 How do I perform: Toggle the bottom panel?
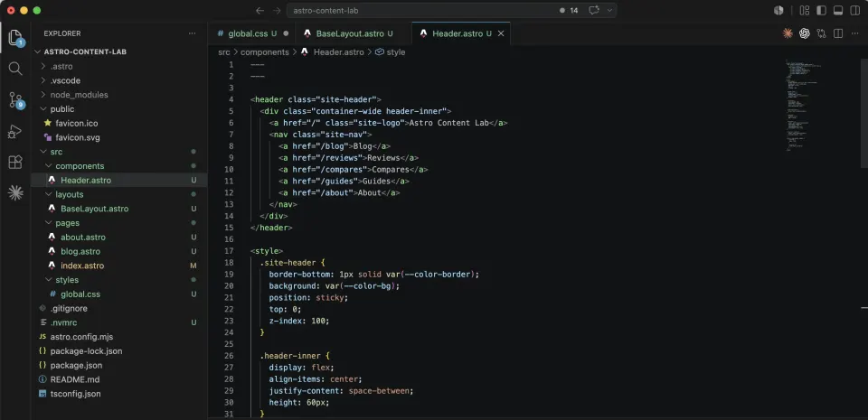[838, 11]
